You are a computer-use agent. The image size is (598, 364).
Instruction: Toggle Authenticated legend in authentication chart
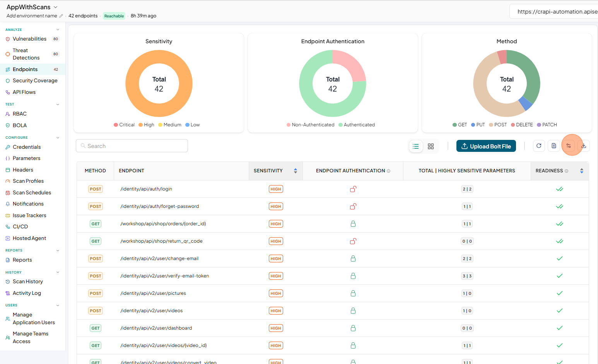357,125
